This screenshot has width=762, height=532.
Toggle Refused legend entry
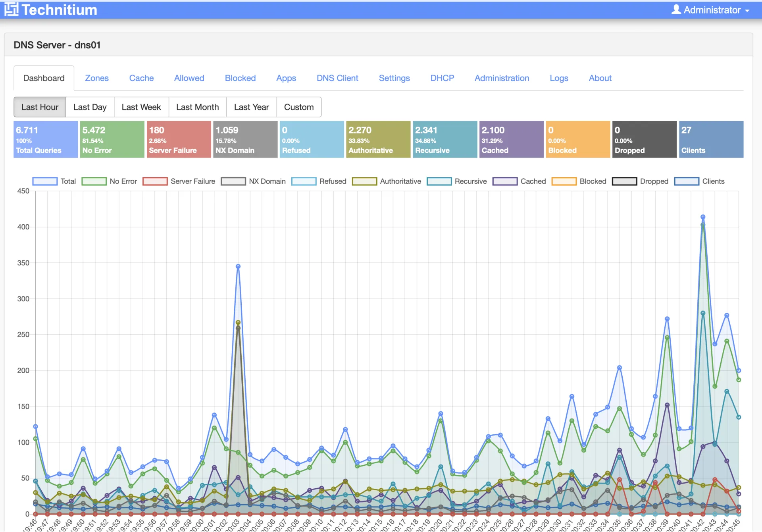tap(319, 181)
